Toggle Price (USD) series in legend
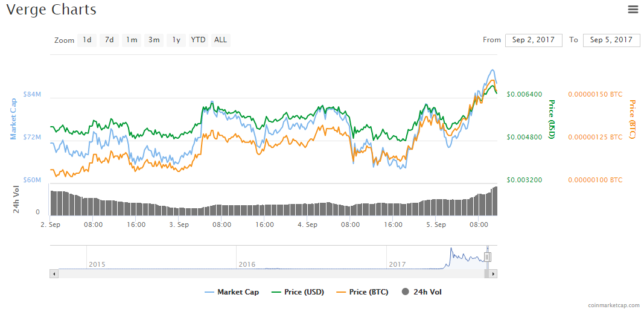 [298, 292]
